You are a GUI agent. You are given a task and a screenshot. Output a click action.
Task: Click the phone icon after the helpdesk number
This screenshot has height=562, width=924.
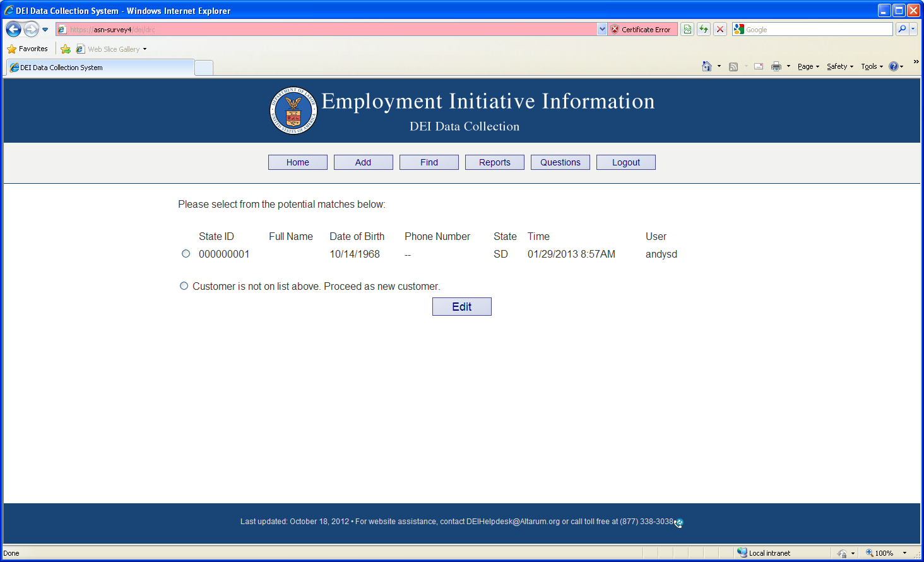(x=678, y=523)
